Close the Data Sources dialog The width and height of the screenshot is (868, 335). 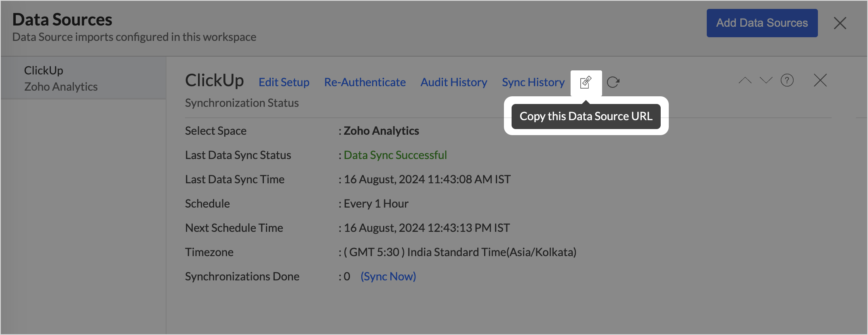840,23
